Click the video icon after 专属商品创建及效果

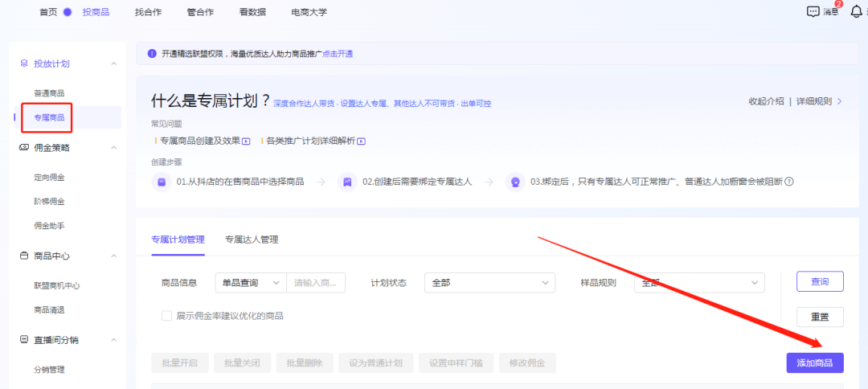247,141
